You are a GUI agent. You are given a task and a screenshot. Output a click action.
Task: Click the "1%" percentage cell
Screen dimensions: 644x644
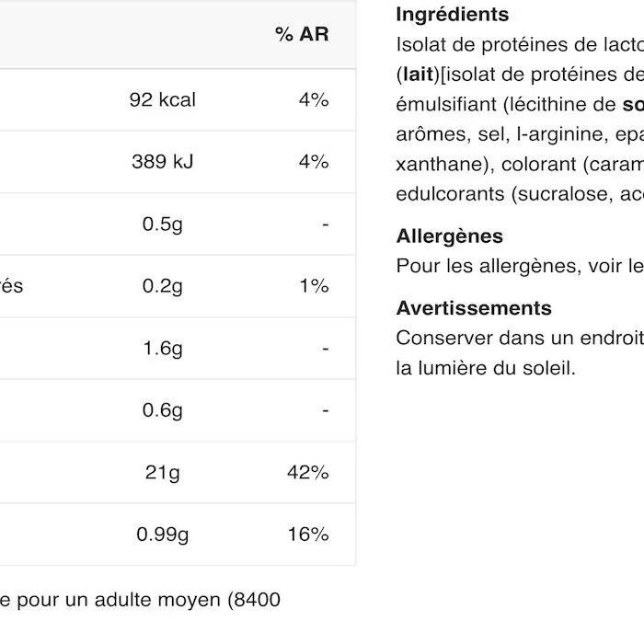pyautogui.click(x=314, y=286)
